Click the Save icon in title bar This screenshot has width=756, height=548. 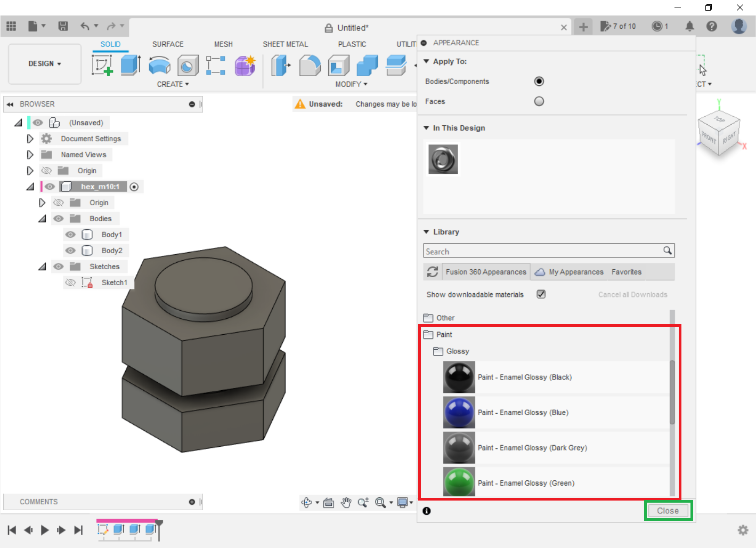coord(63,26)
